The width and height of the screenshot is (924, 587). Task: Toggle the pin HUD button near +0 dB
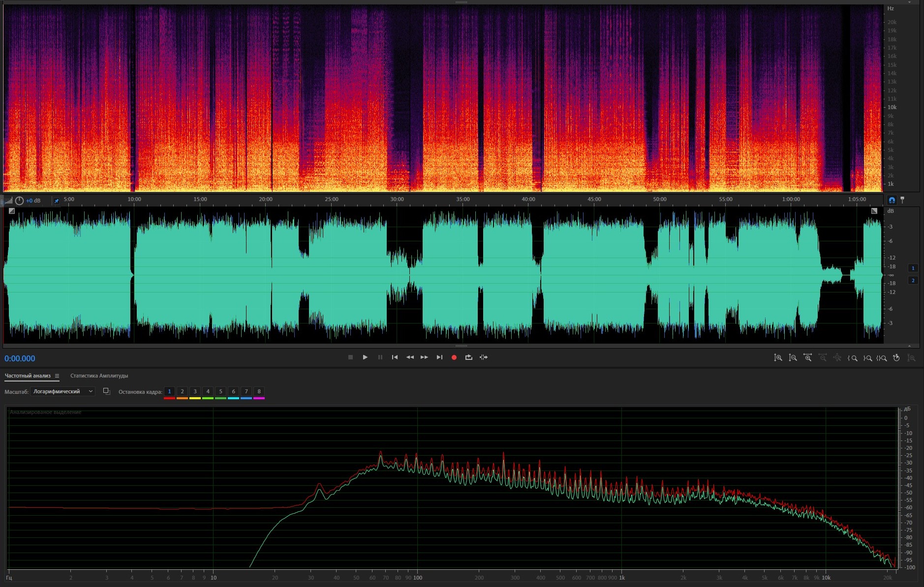pos(56,201)
